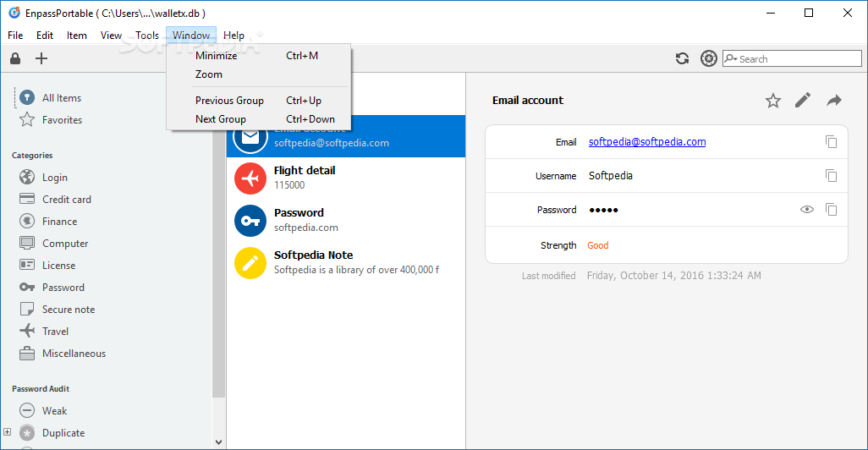Click the Password key icon in list

pos(250,221)
